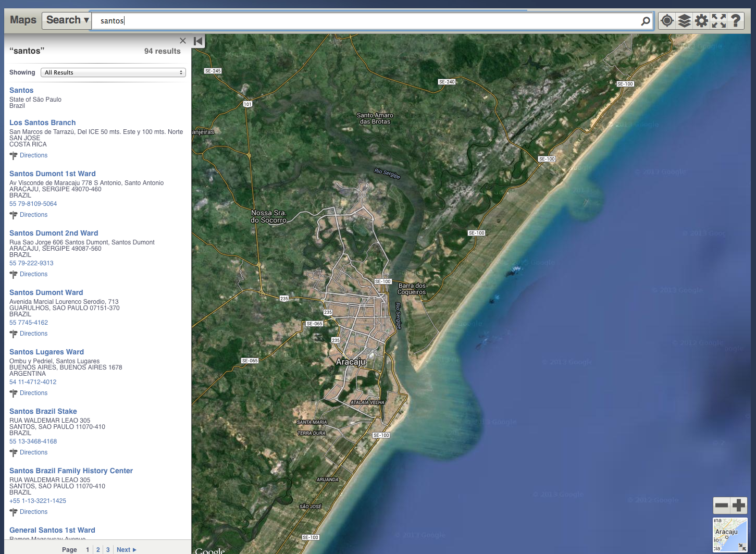This screenshot has height=554, width=756.
Task: Open the Santos Dumont 2nd Ward result
Action: click(54, 233)
